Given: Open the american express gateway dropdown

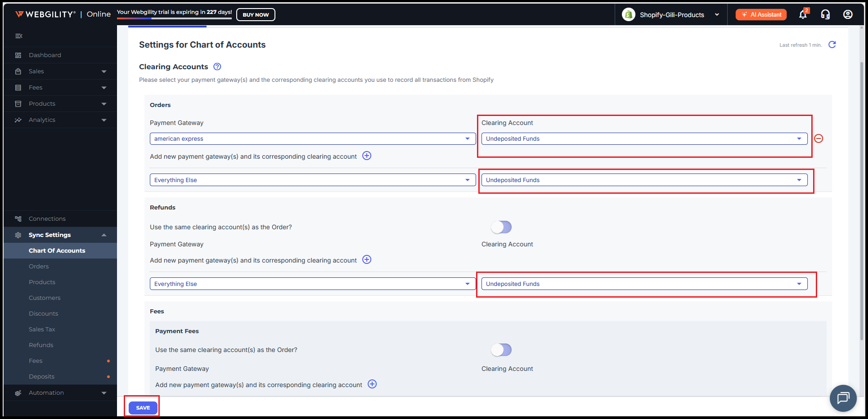Looking at the screenshot, I should tap(312, 139).
